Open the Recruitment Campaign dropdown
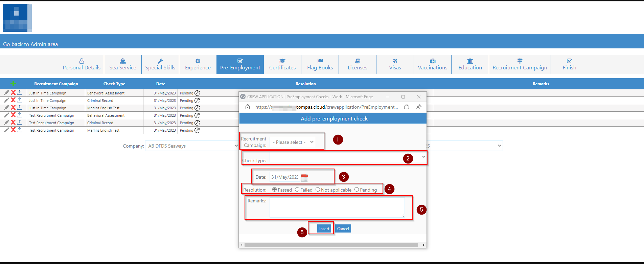Screen dimensions: 644x264 pos(293,142)
